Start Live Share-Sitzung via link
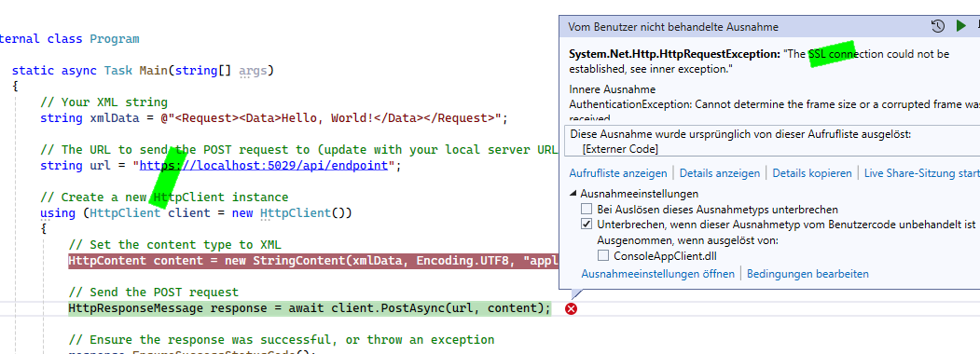980x354 pixels. tap(922, 173)
